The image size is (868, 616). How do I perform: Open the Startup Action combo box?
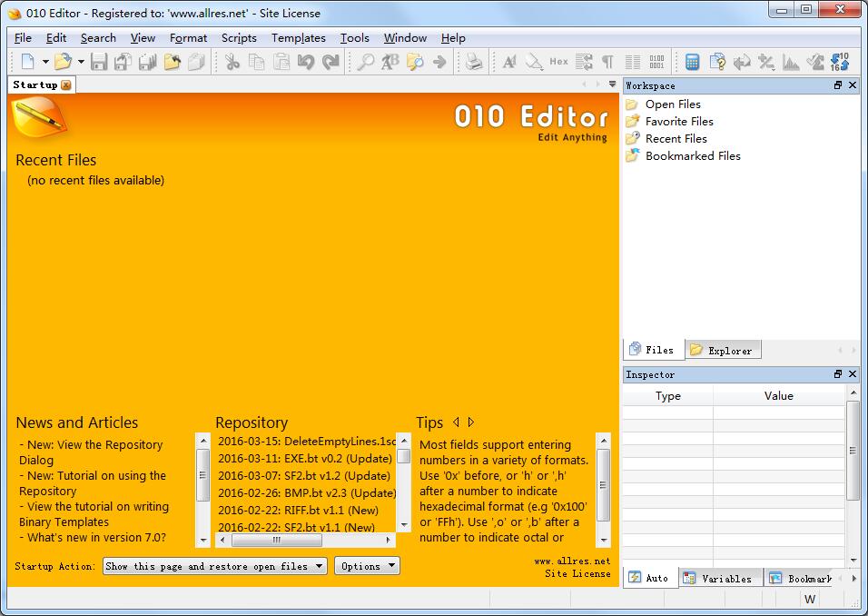point(215,566)
